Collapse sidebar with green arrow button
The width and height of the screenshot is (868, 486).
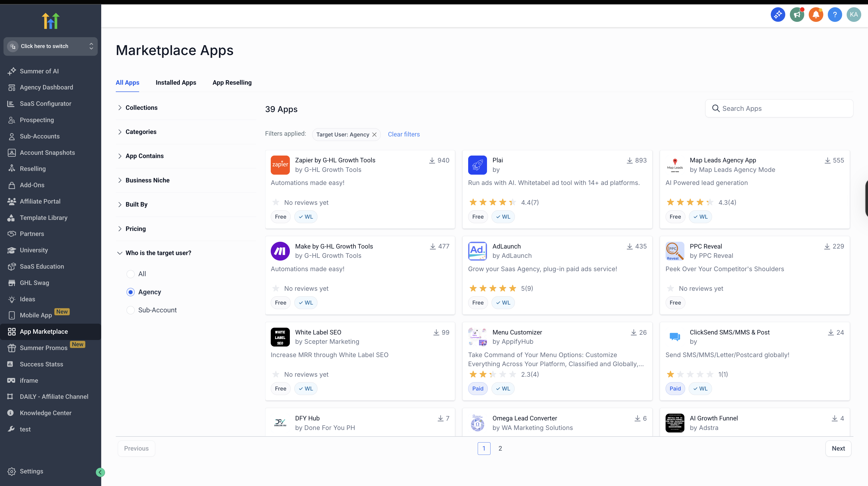click(100, 472)
